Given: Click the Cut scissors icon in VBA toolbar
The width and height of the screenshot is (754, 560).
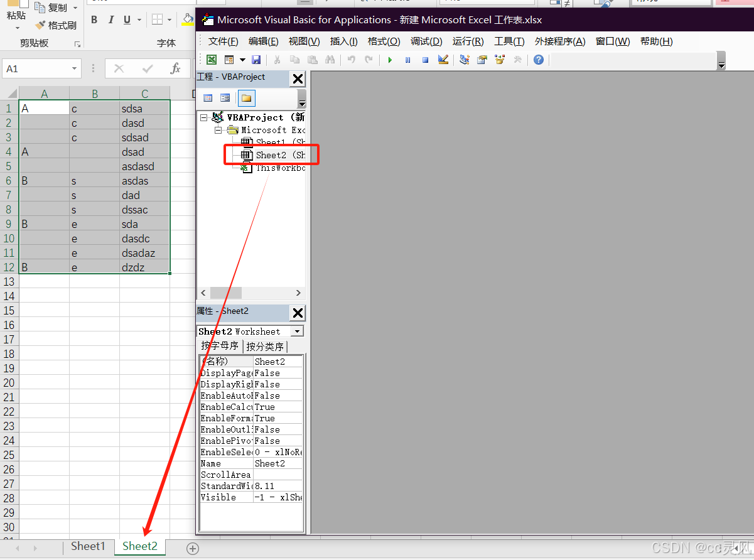Looking at the screenshot, I should pos(277,60).
